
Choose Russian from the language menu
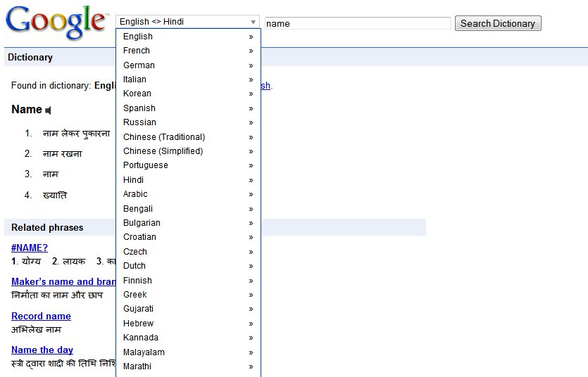[188, 122]
